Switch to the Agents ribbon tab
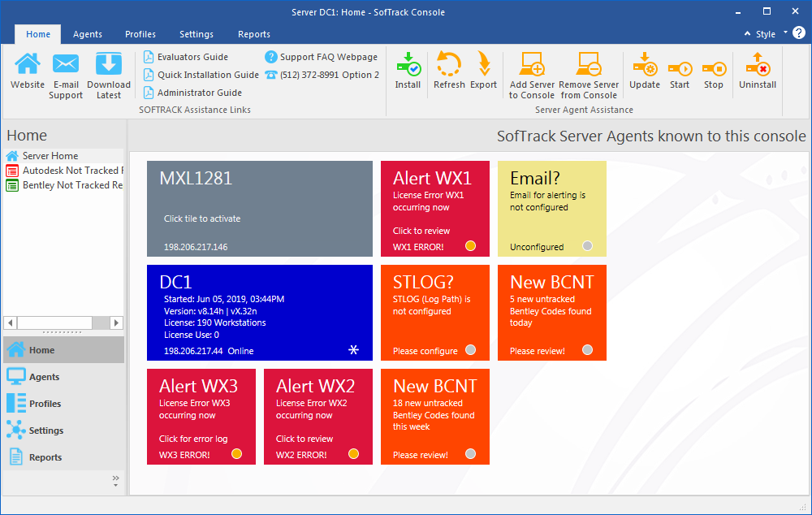812x515 pixels. click(x=88, y=34)
